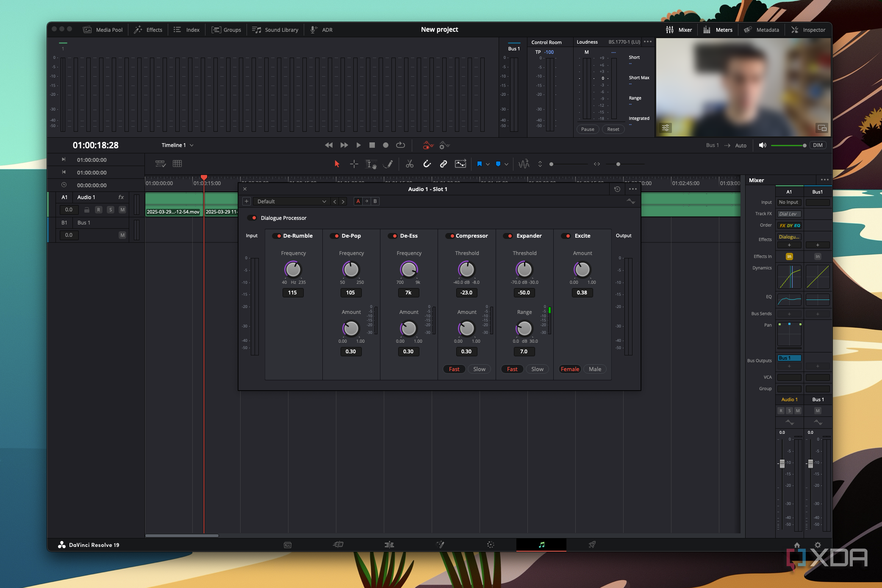This screenshot has width=882, height=588.
Task: Click the Pause loudness button
Action: (588, 129)
